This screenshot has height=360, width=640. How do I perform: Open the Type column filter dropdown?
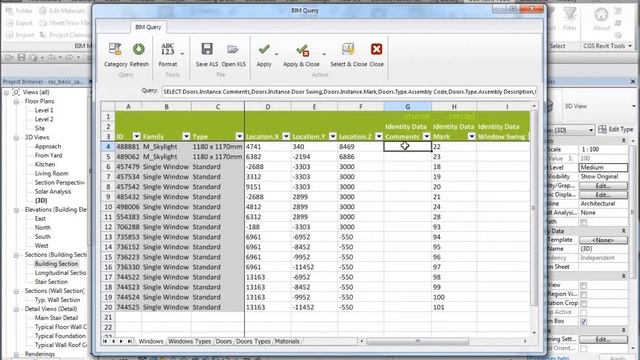click(239, 136)
